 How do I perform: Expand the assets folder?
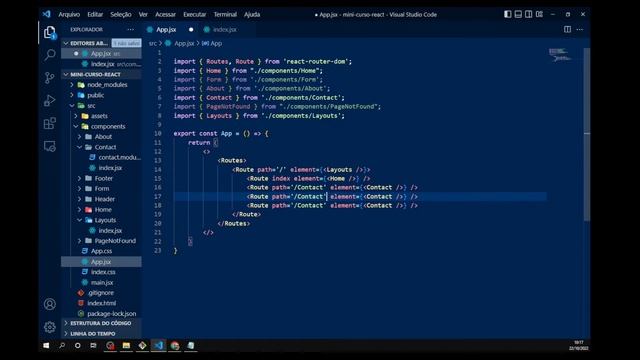pos(76,116)
